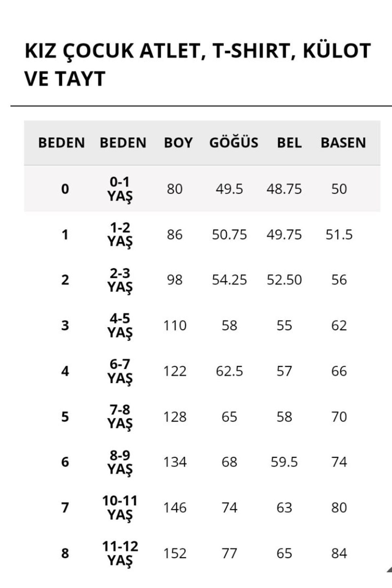The width and height of the screenshot is (392, 588).
Task: Click the 48.75 waist value
Action: [x=284, y=189]
